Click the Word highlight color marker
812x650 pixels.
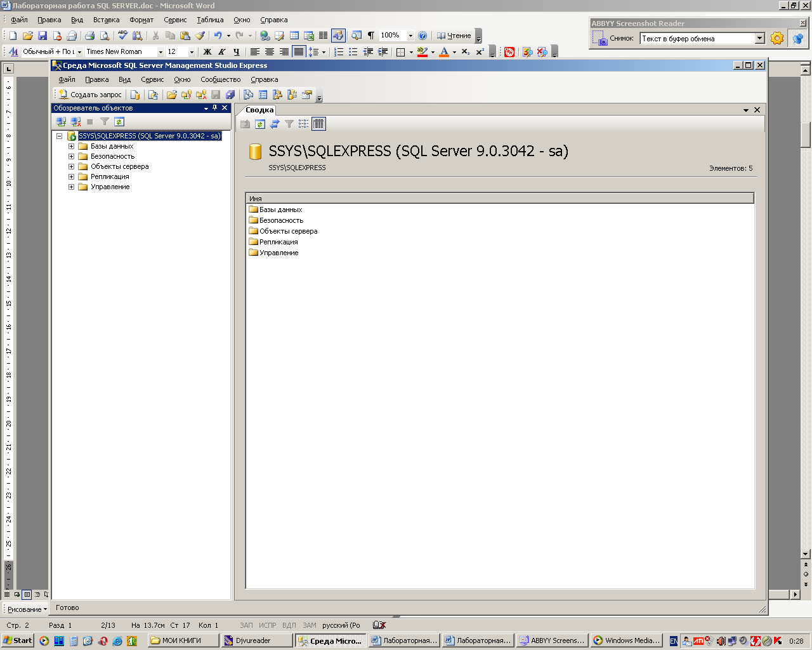422,52
